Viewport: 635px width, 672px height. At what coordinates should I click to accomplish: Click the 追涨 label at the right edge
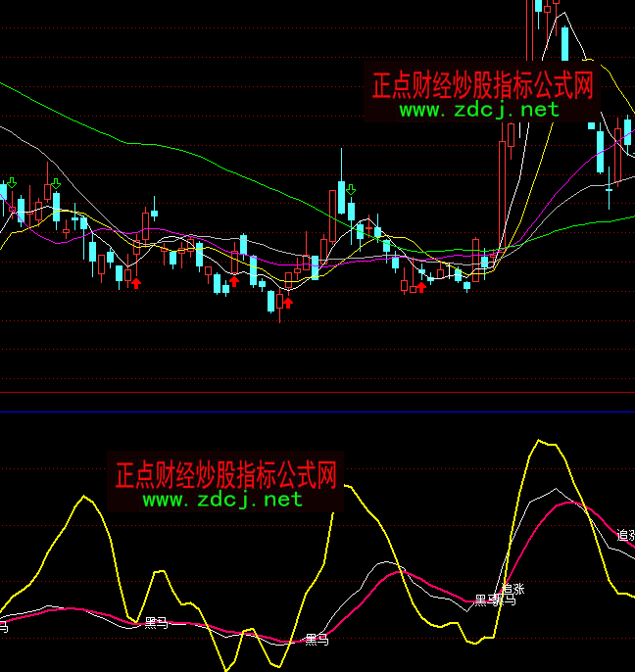tap(625, 536)
